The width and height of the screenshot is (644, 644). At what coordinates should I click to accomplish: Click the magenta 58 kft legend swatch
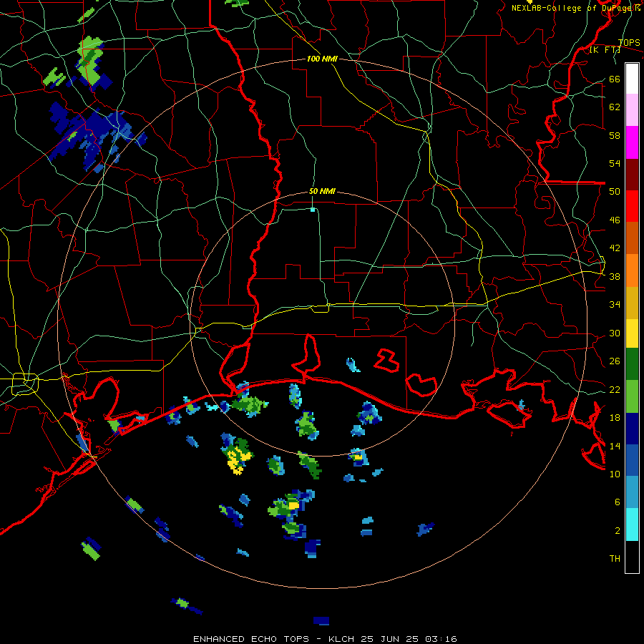click(x=632, y=142)
